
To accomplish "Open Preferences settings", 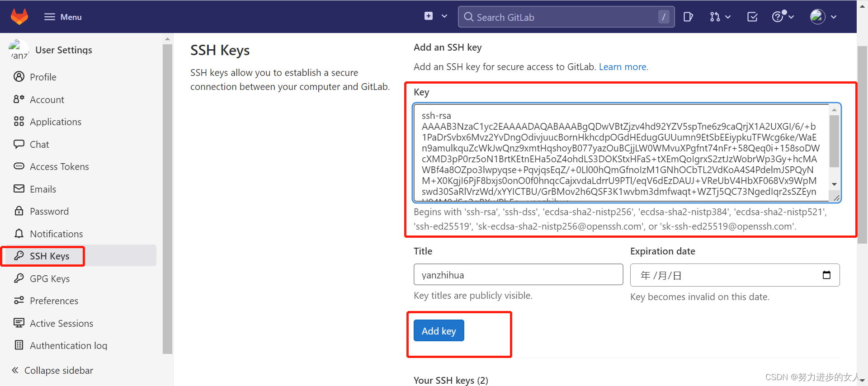I will pyautogui.click(x=54, y=301).
